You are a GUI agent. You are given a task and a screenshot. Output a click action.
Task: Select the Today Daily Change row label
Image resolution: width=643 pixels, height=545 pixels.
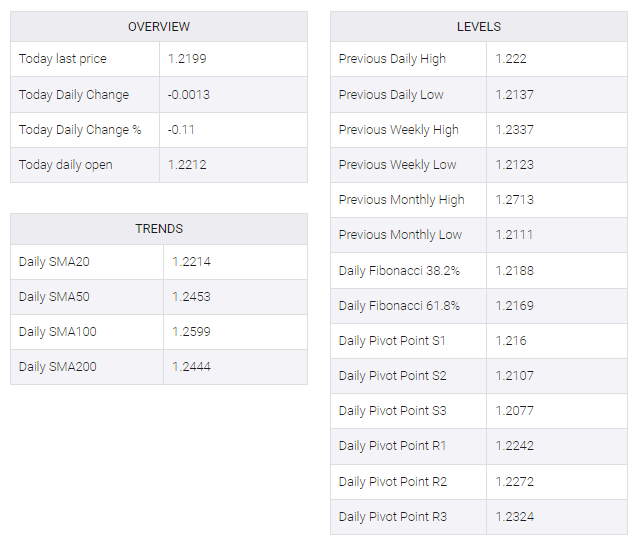[74, 95]
